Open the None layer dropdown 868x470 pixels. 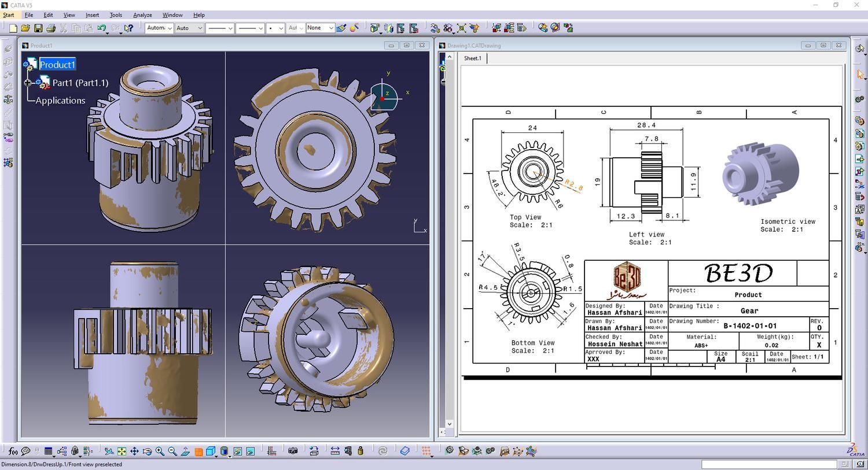pyautogui.click(x=321, y=28)
